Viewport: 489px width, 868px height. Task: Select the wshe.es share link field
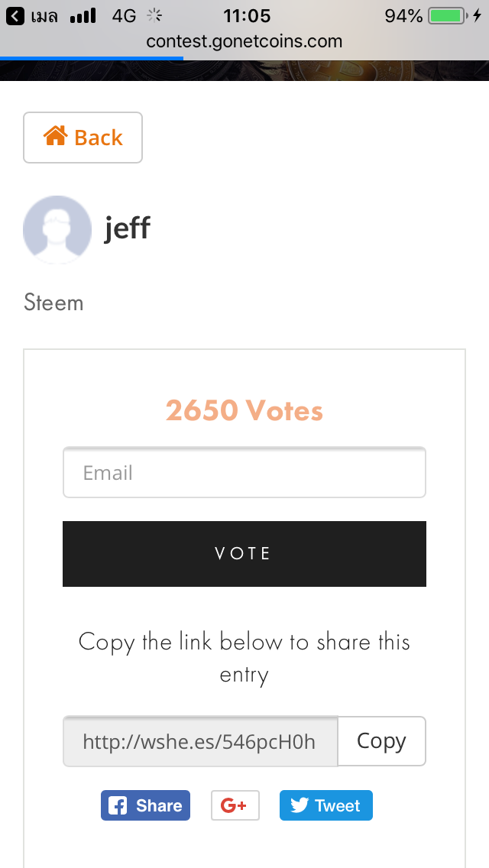[x=200, y=741]
